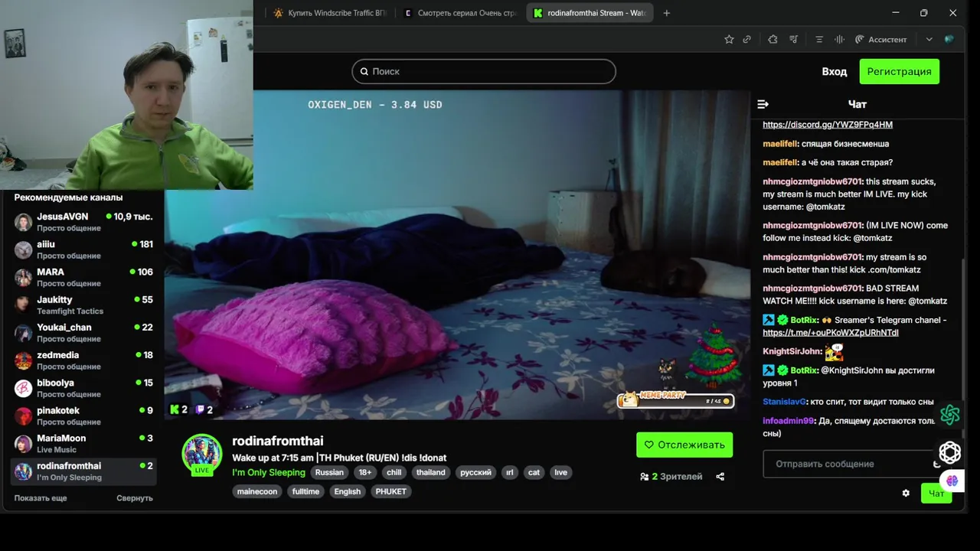980x551 pixels.
Task: Click the colorful brain extension icon
Action: click(x=952, y=481)
